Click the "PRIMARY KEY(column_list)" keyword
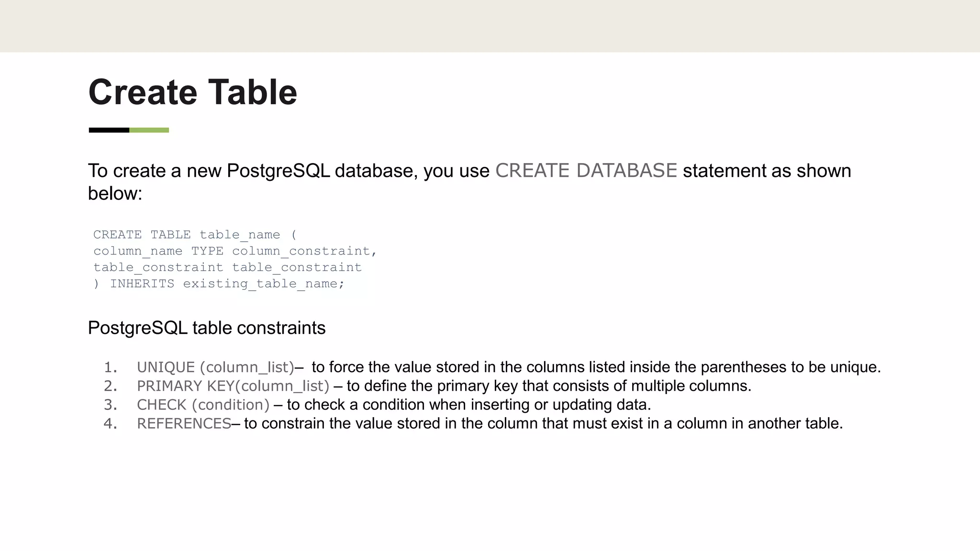The image size is (980, 551). coord(233,386)
